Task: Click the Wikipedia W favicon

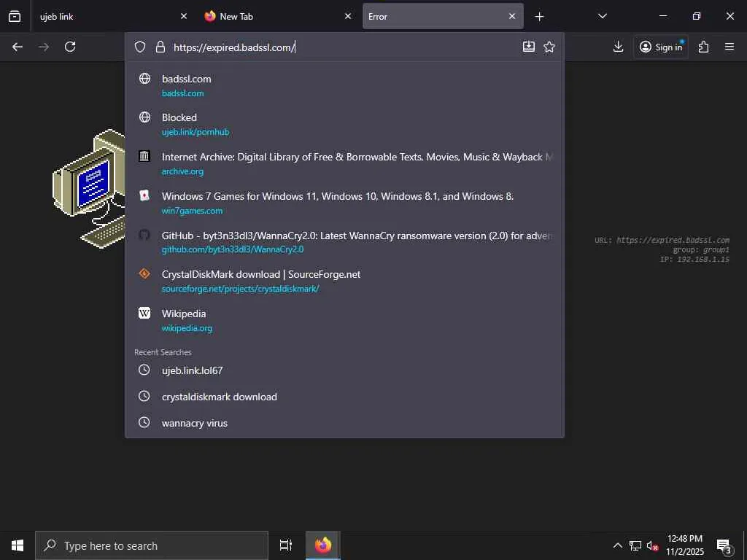Action: 144,313
